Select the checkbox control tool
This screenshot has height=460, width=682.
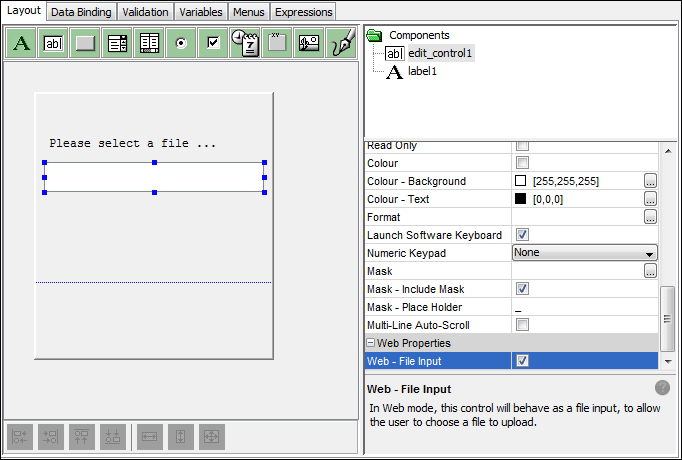click(x=213, y=43)
